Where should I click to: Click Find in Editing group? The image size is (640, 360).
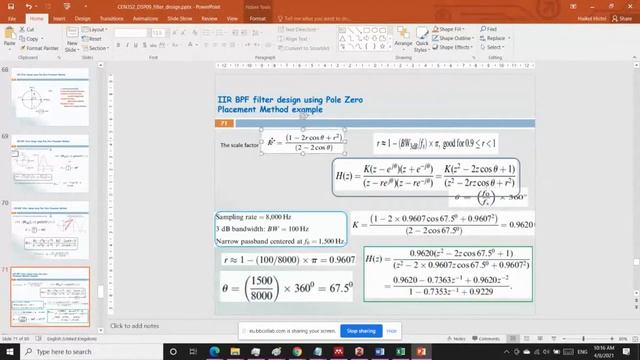coord(489,29)
